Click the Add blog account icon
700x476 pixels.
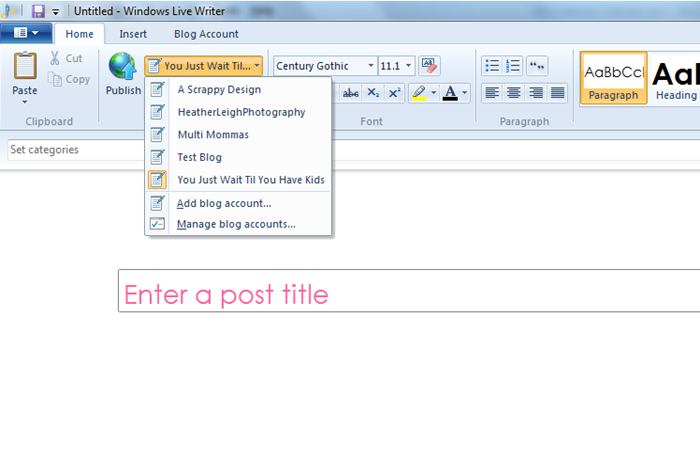(x=157, y=203)
